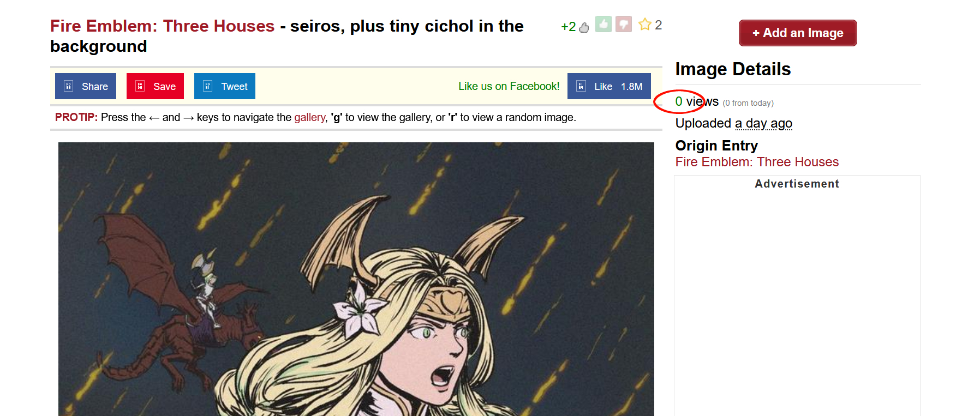Image resolution: width=980 pixels, height=416 pixels.
Task: Open Origin Entry Fire Emblem: Three Houses link
Action: click(x=757, y=162)
